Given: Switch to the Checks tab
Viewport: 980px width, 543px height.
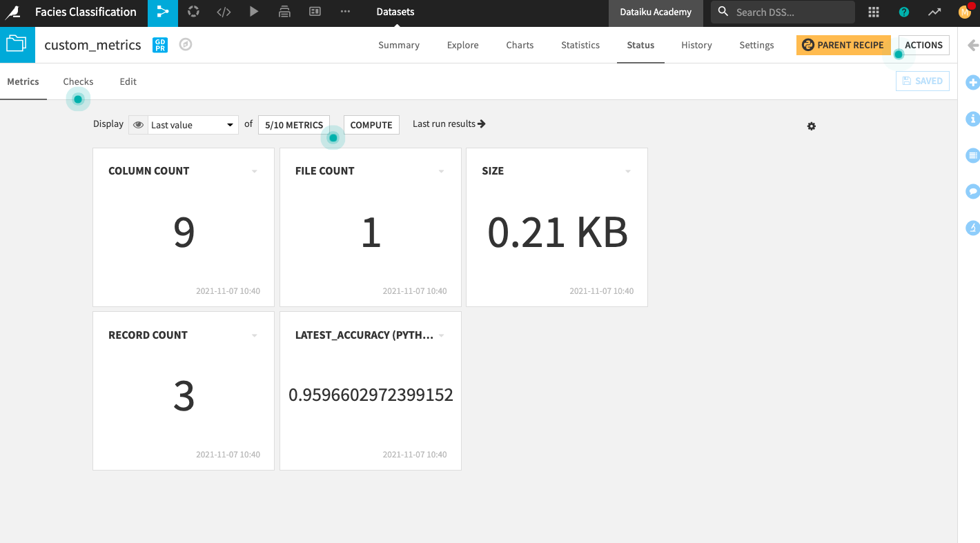Looking at the screenshot, I should (78, 81).
